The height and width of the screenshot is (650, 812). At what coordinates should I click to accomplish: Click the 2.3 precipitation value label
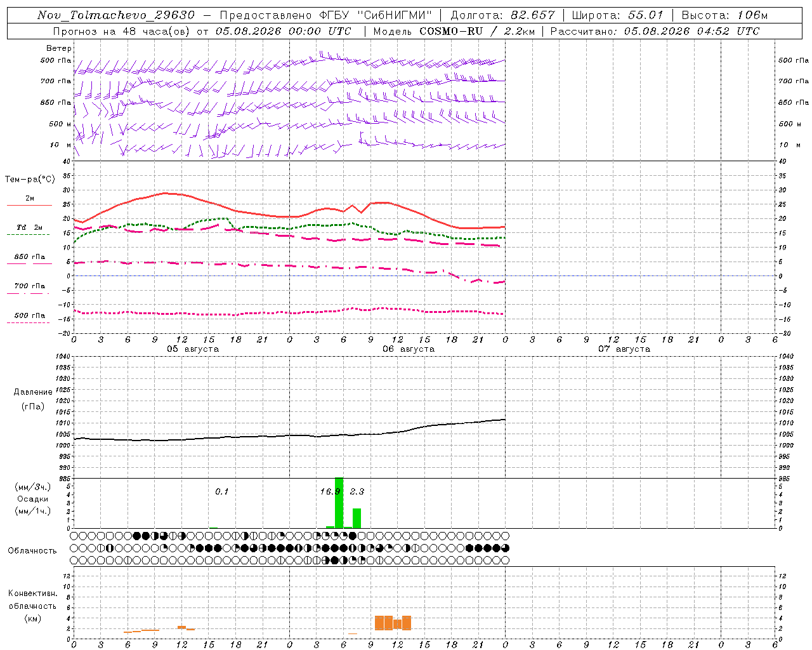[357, 491]
